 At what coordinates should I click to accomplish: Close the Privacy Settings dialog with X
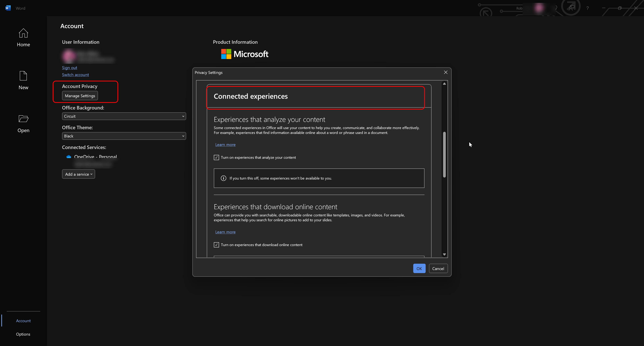pos(445,72)
